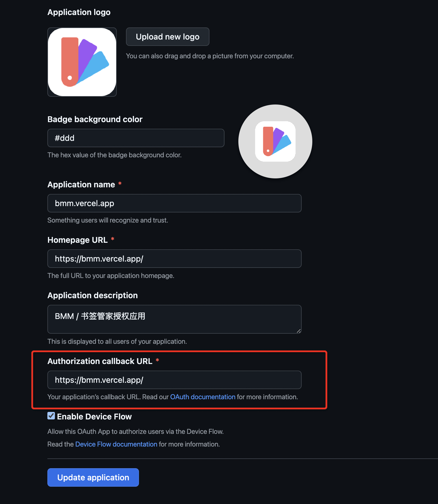Click the Homepage URL input field
438x504 pixels.
[175, 259]
